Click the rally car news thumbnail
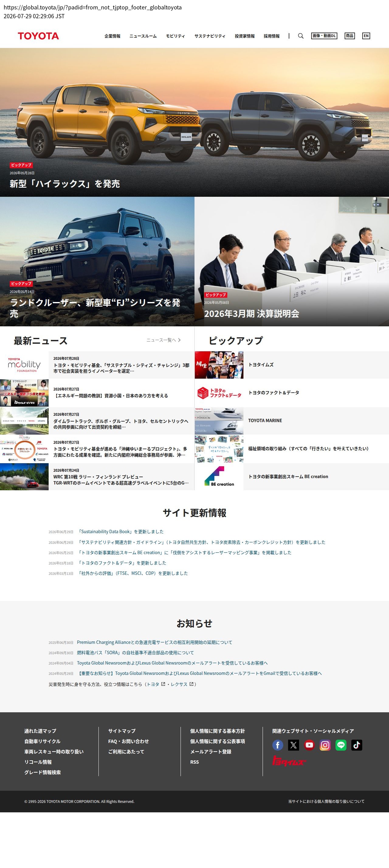The image size is (389, 868). pos(24,477)
